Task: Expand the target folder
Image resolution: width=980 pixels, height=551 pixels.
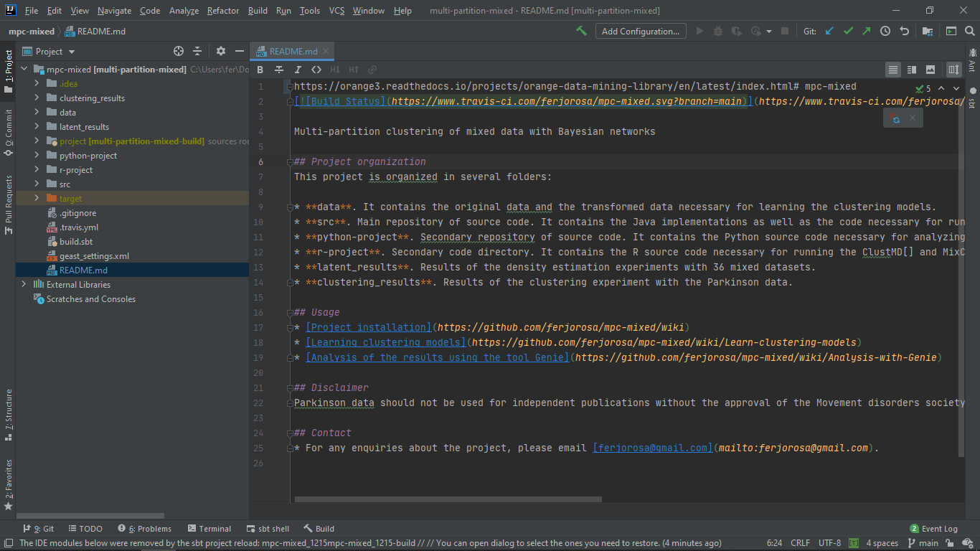Action: coord(37,199)
